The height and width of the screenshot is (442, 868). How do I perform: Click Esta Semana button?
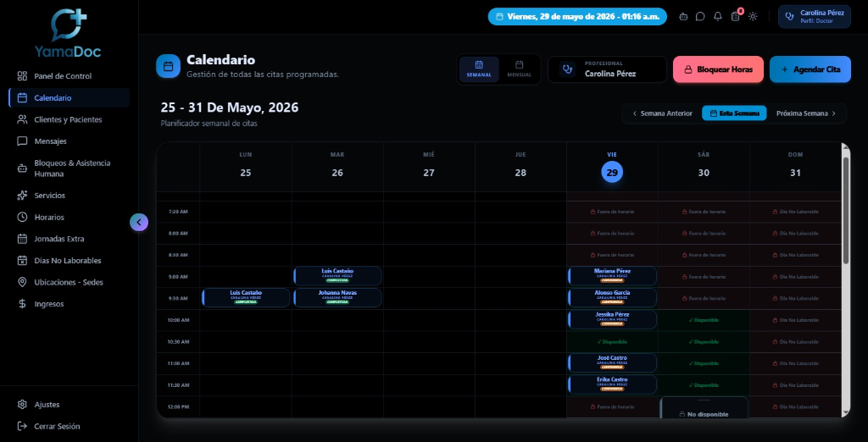tap(734, 113)
